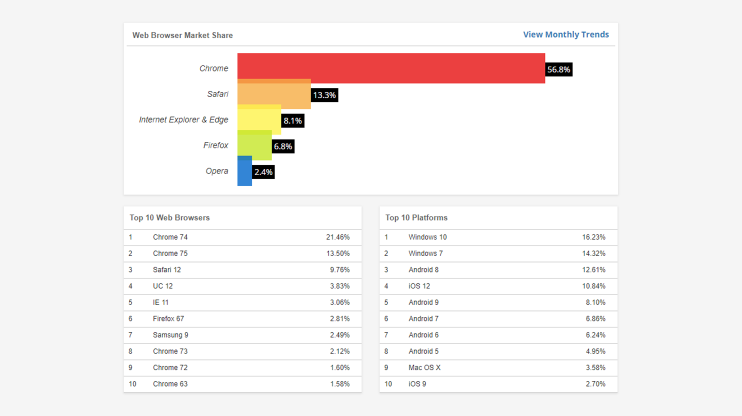Click the Firefox label in the chart
Image resolution: width=742 pixels, height=416 pixels.
216,145
